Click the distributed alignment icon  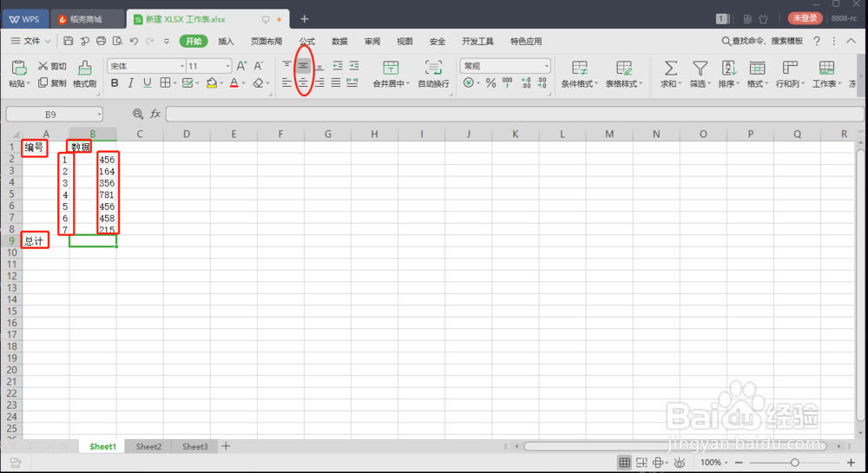click(x=352, y=83)
